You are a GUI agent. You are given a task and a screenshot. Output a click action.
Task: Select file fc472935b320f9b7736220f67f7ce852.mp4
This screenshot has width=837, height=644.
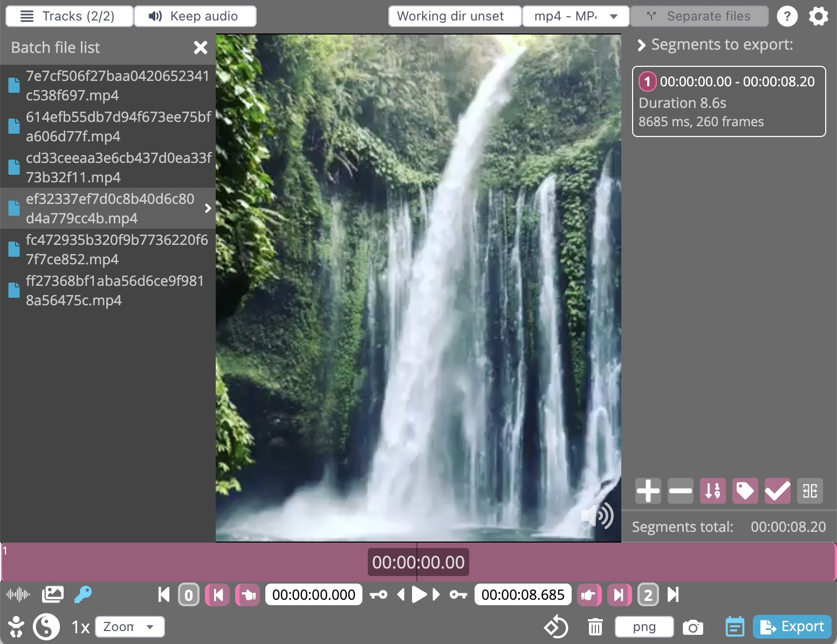coord(108,249)
